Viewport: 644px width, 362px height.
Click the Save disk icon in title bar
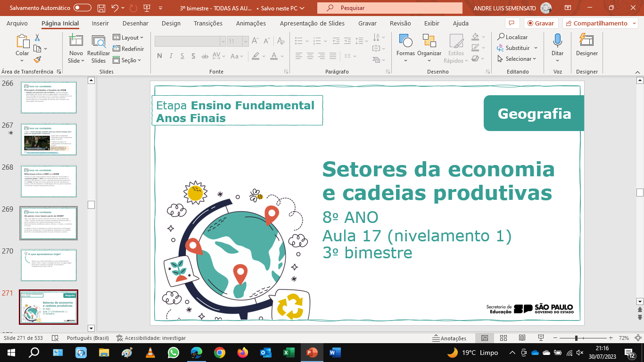coord(101,8)
